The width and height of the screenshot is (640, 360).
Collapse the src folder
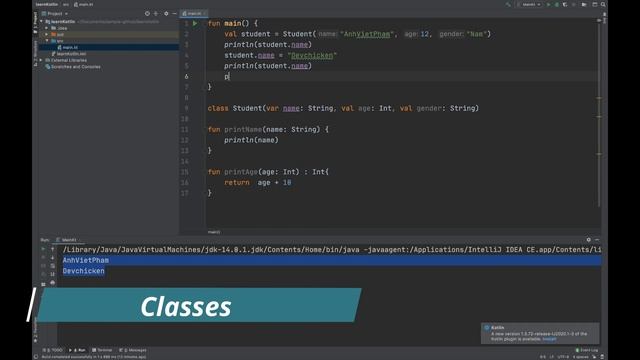pos(47,41)
